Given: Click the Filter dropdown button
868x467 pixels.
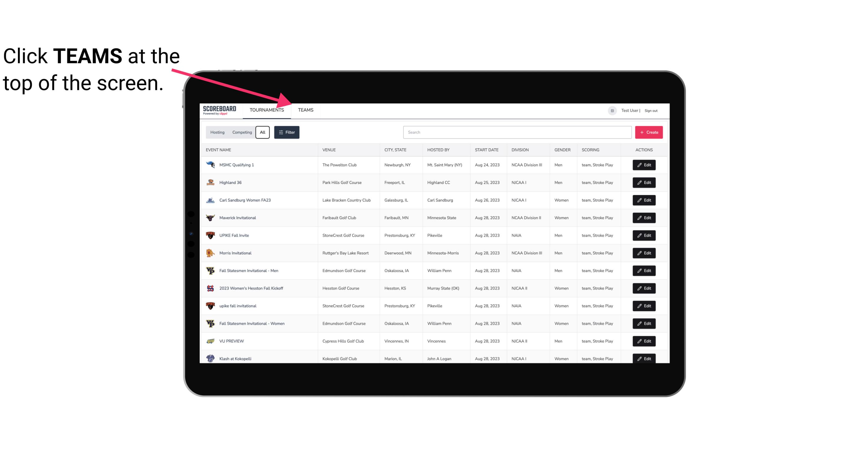Looking at the screenshot, I should [x=286, y=132].
